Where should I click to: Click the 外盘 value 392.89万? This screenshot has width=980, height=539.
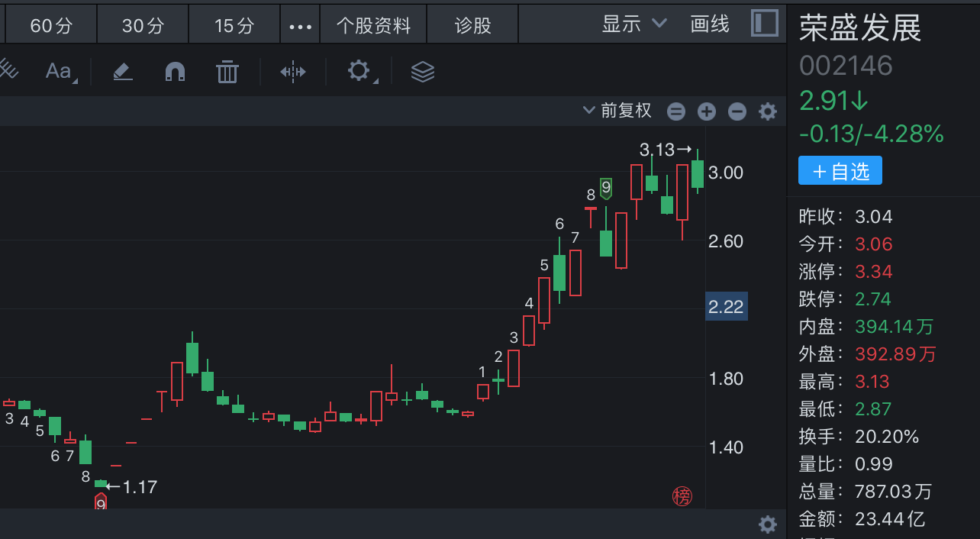coord(895,353)
